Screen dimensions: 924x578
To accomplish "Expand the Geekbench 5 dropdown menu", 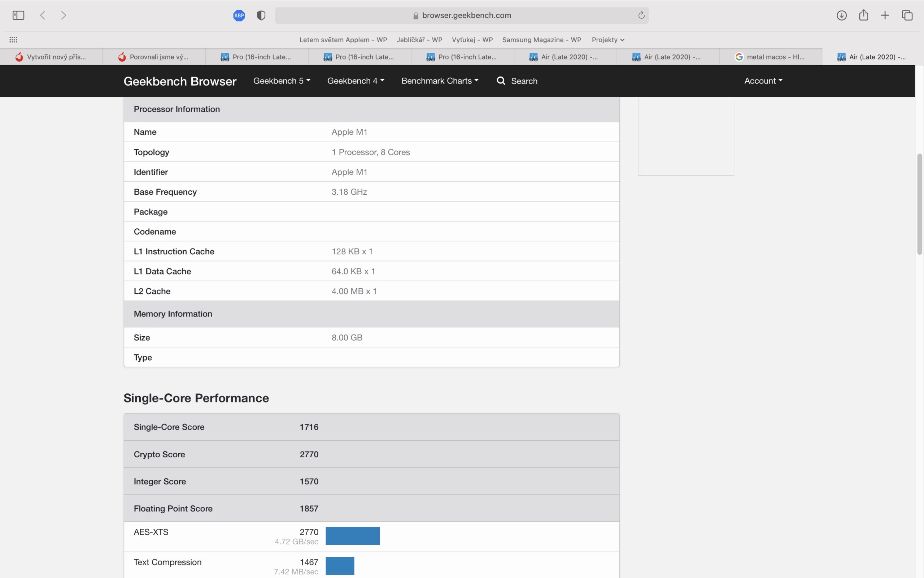I will click(282, 81).
